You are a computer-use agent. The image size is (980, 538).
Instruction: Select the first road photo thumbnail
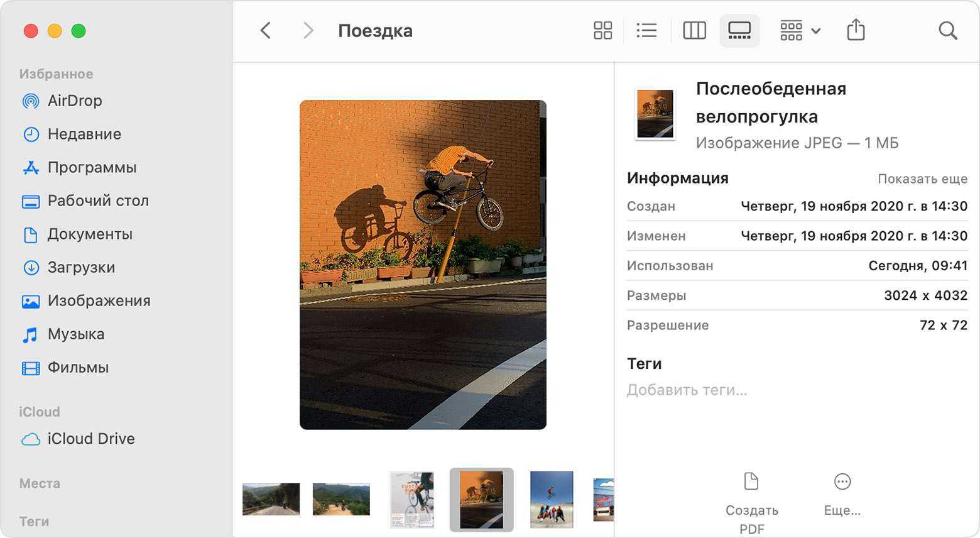pyautogui.click(x=271, y=499)
